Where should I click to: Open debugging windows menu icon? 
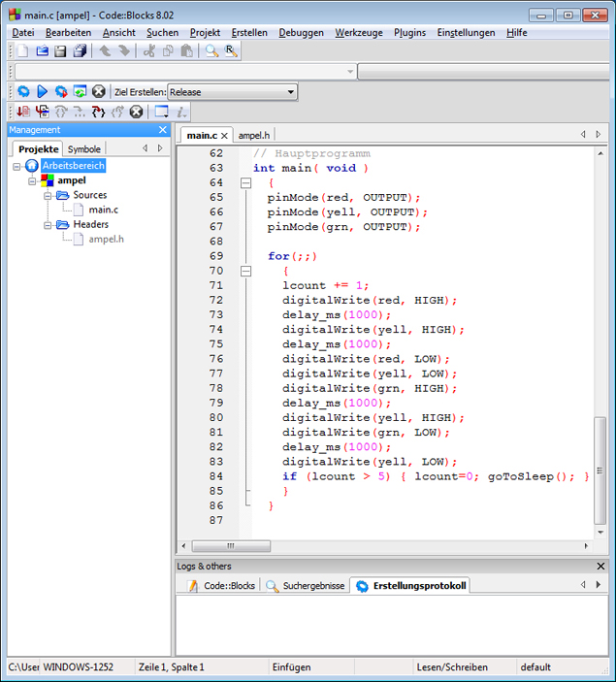coord(162,113)
